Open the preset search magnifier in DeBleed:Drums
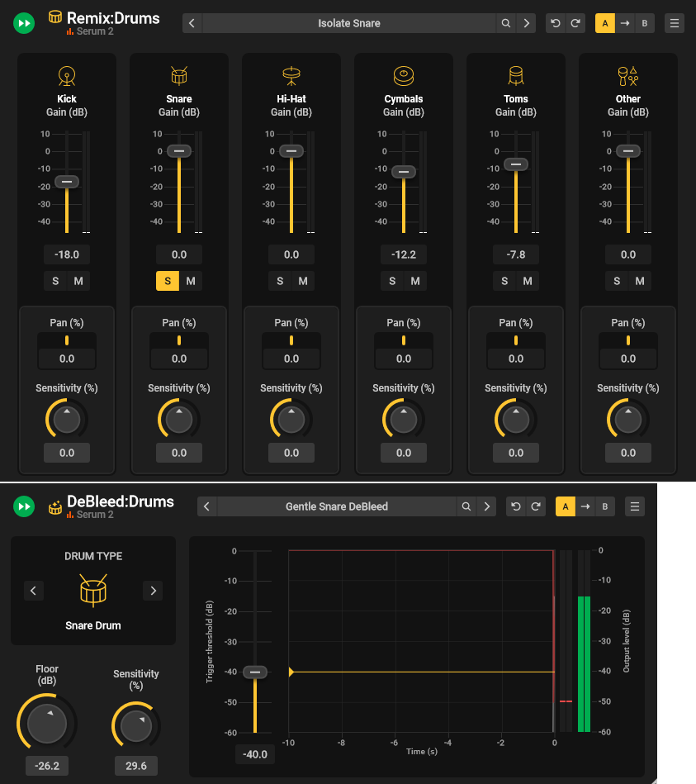 (466, 506)
